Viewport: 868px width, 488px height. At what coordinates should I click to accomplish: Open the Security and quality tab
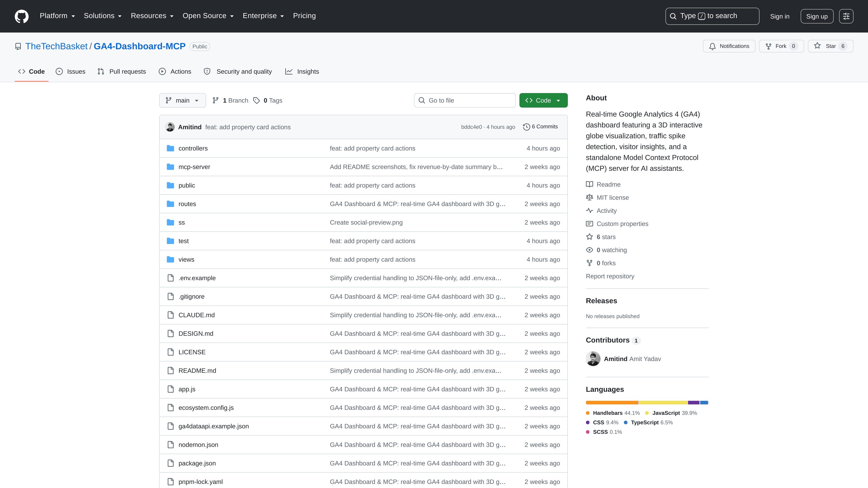coord(238,71)
